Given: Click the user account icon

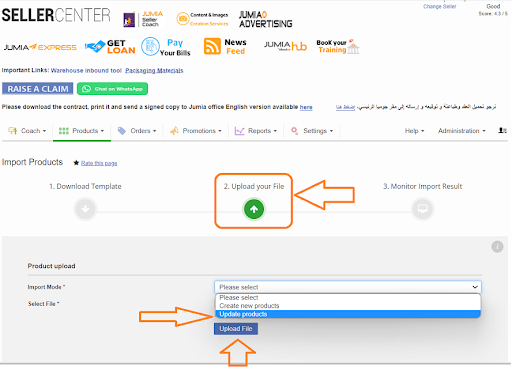Looking at the screenshot, I should [502, 131].
